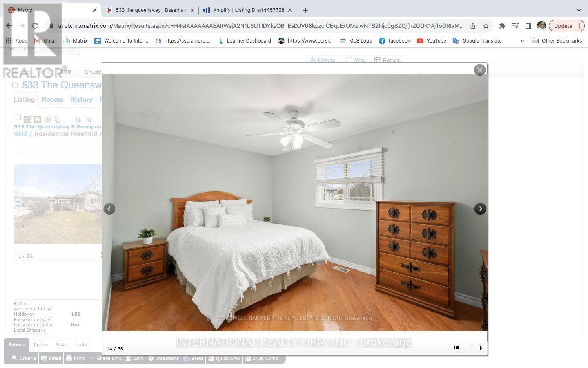Viewport: 588px width, 368px height.
Task: Open the YouTube bookmark
Action: pyautogui.click(x=432, y=41)
